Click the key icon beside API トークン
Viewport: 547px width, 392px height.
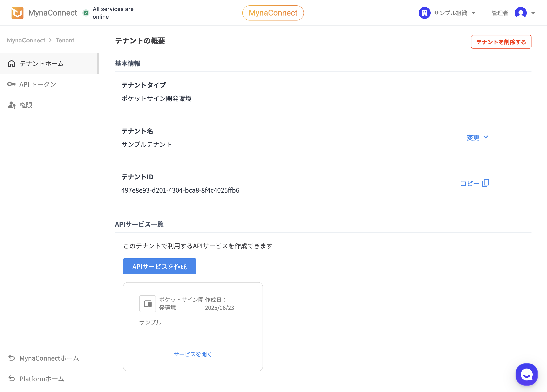[11, 84]
